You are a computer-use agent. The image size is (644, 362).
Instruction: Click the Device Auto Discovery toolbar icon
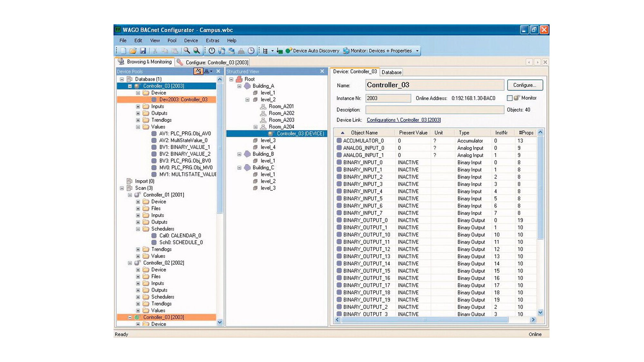tap(289, 51)
